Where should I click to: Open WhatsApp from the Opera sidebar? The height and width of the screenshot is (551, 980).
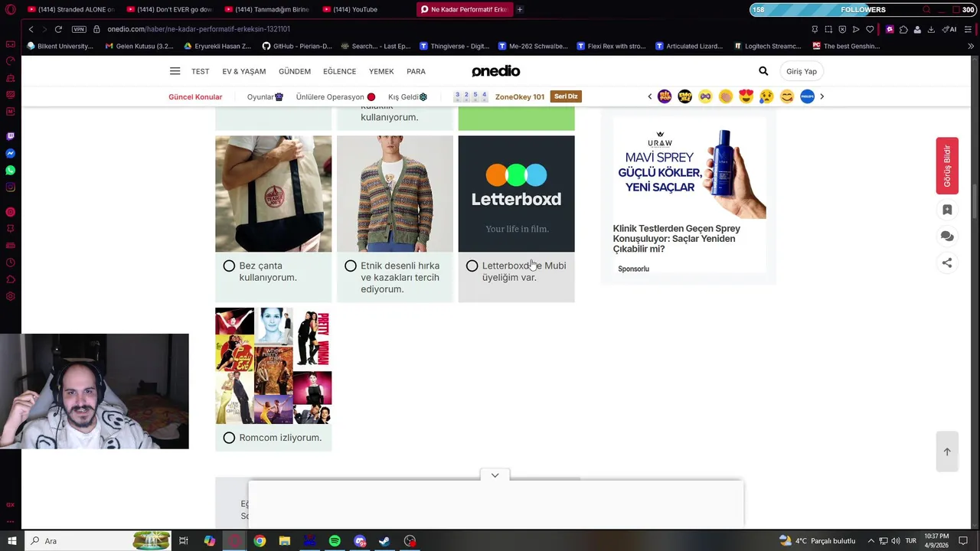10,171
